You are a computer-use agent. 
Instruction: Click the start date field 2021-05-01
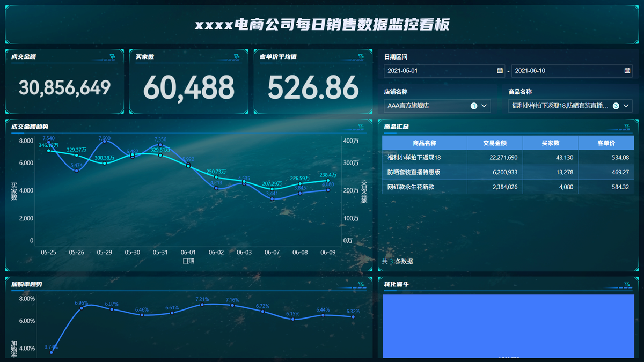[x=444, y=71]
